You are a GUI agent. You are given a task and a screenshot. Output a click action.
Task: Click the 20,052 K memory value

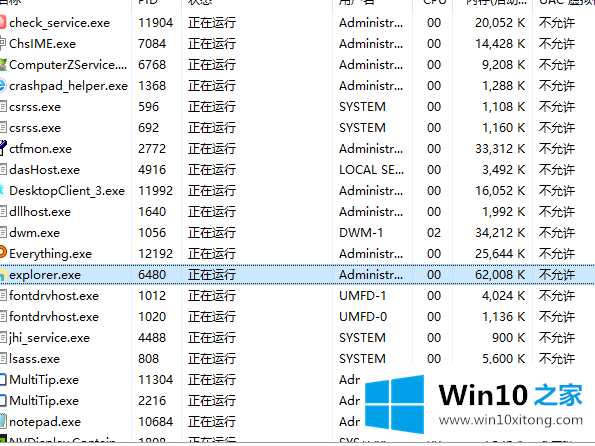[500, 23]
